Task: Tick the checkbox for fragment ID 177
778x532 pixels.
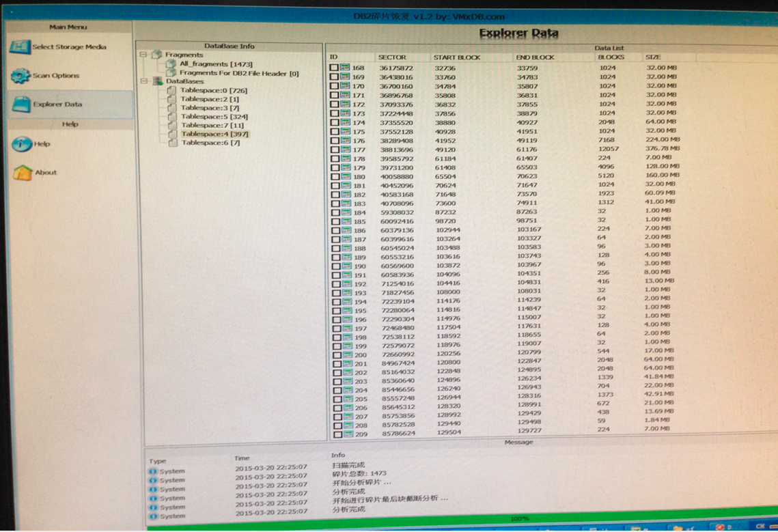Action: pyautogui.click(x=335, y=149)
